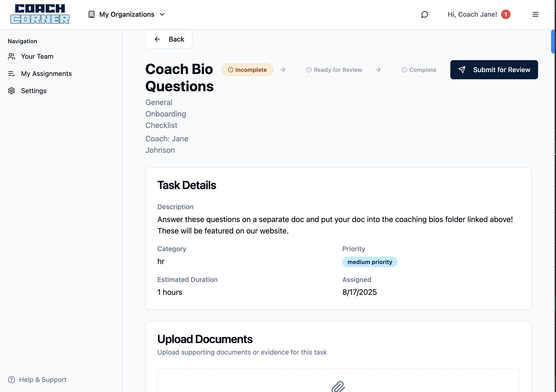
Task: Click the Incomplete status badge
Action: pyautogui.click(x=247, y=70)
